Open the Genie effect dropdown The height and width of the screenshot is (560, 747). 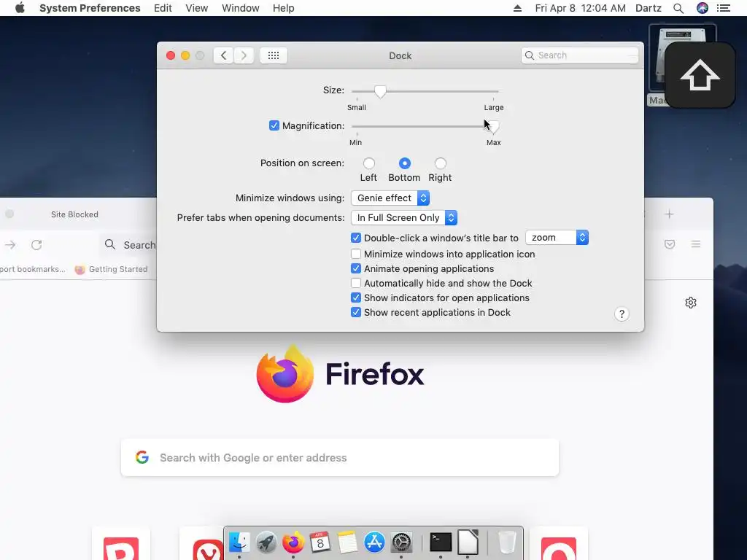(390, 198)
